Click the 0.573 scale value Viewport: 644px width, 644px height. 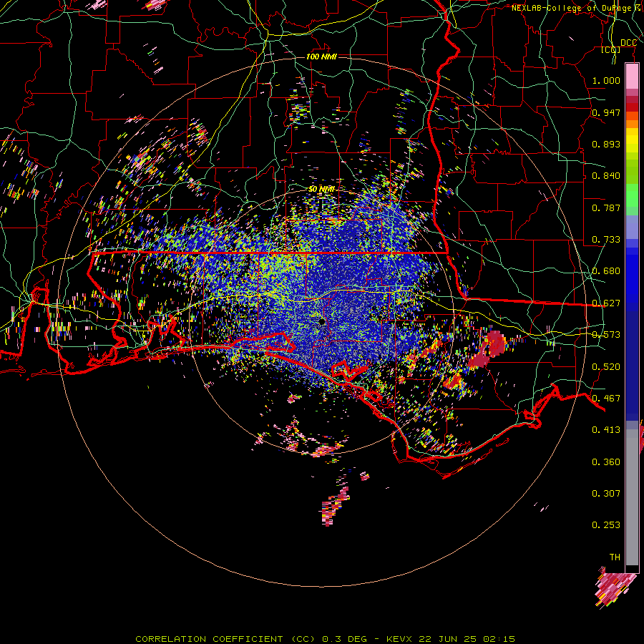(x=606, y=335)
